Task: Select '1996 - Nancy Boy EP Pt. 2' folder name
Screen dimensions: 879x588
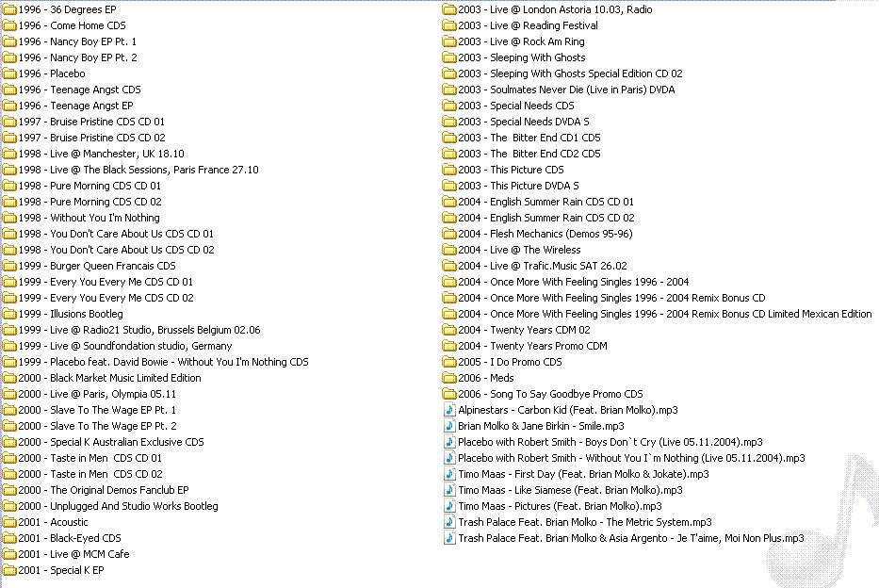Action: 77,57
